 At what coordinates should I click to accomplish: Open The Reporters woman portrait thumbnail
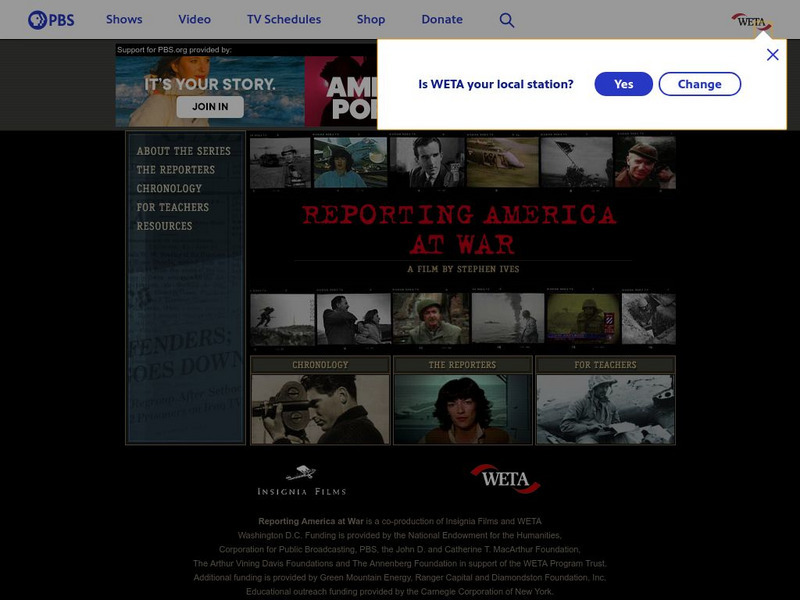point(463,410)
